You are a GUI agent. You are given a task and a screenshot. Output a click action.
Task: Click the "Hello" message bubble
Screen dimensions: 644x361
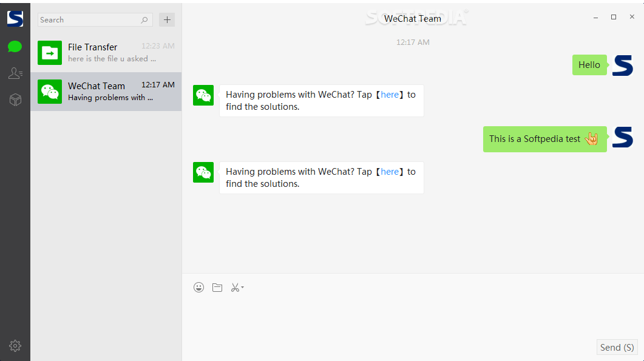point(589,65)
